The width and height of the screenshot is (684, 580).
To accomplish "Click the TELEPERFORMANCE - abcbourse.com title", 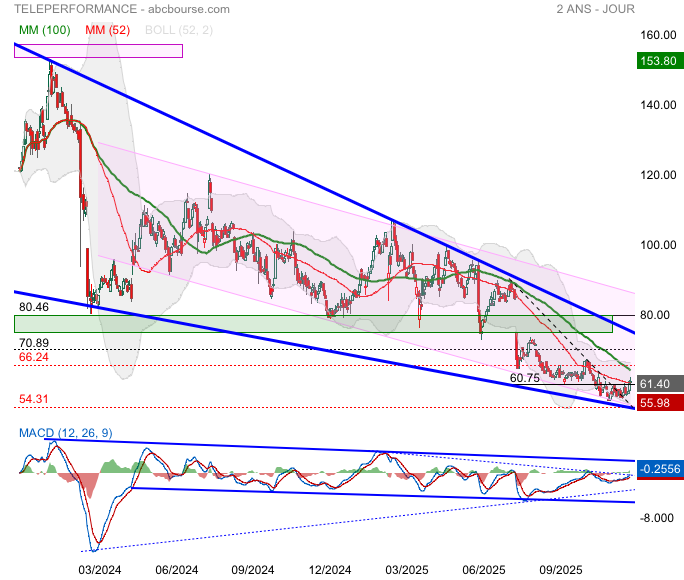I will pos(122,9).
